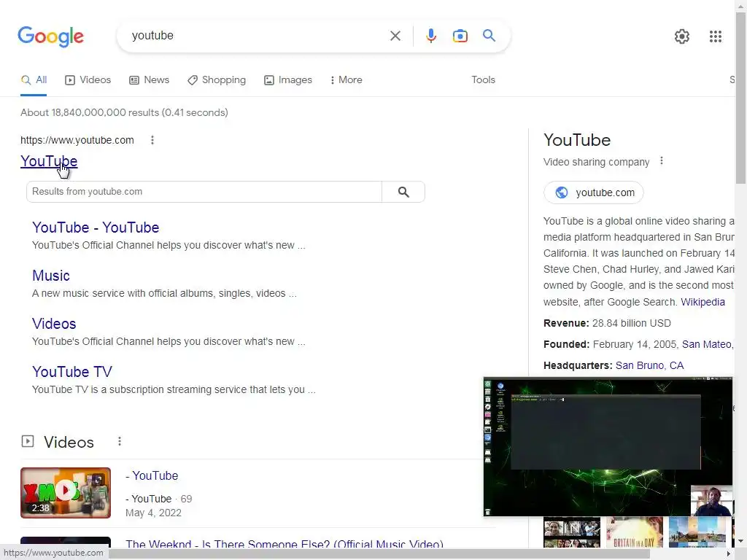Open the Settings gear icon

tap(682, 36)
